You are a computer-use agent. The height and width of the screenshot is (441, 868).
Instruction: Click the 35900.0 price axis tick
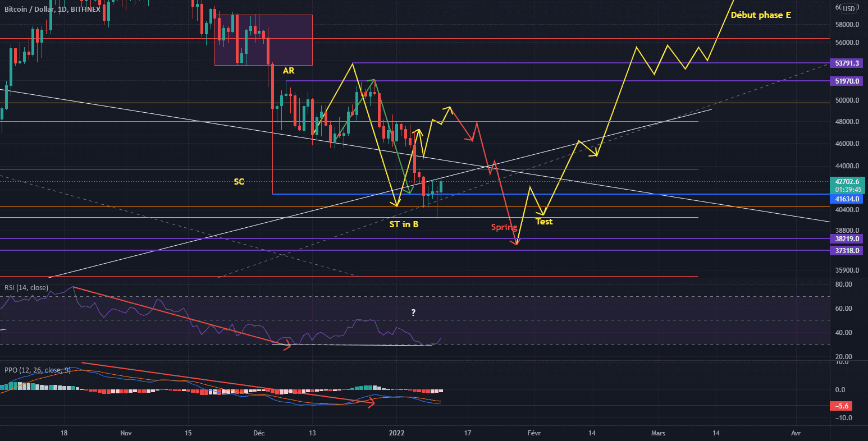tap(847, 270)
